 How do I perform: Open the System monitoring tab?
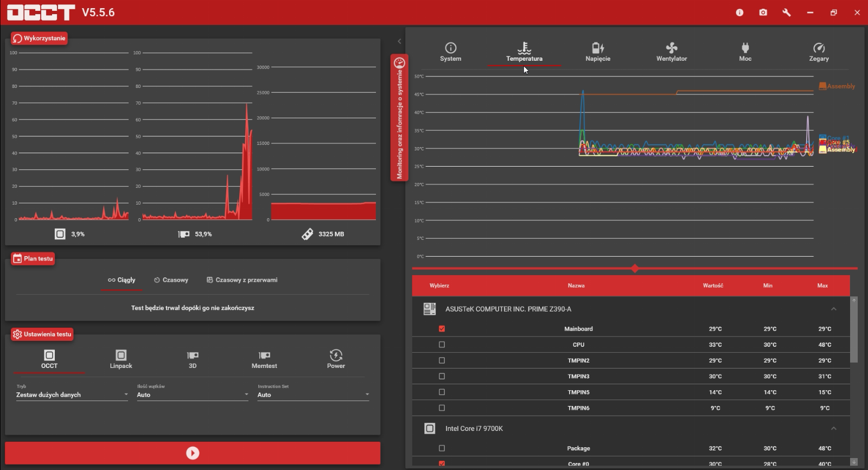pyautogui.click(x=451, y=52)
